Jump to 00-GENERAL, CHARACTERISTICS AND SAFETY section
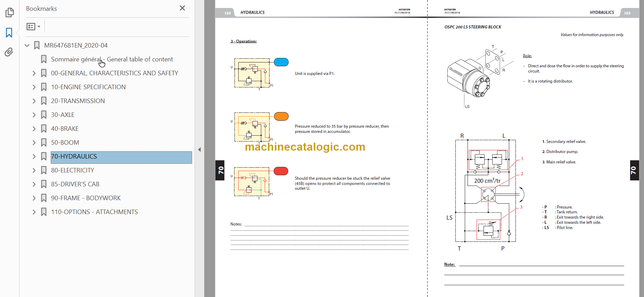The height and width of the screenshot is (297, 644). pos(115,73)
